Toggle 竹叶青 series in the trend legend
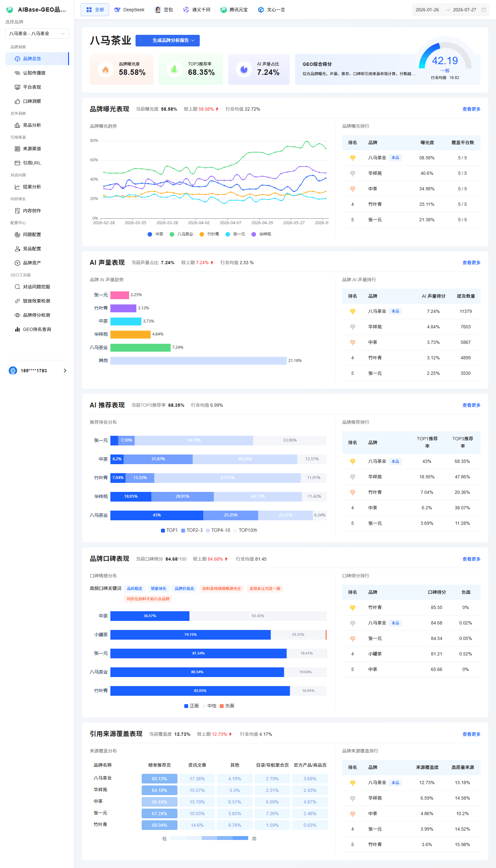 tap(209, 234)
